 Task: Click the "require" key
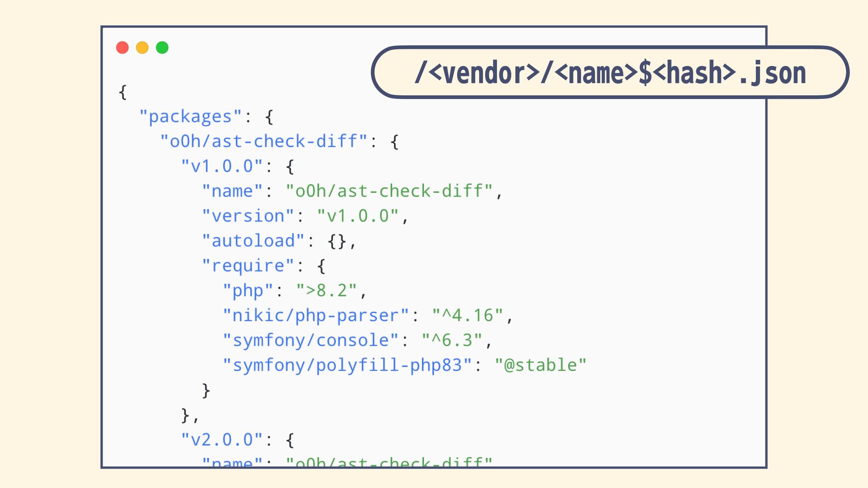pyautogui.click(x=248, y=266)
